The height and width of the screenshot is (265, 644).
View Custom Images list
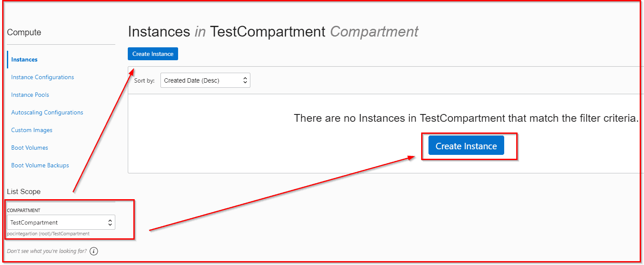pyautogui.click(x=31, y=130)
